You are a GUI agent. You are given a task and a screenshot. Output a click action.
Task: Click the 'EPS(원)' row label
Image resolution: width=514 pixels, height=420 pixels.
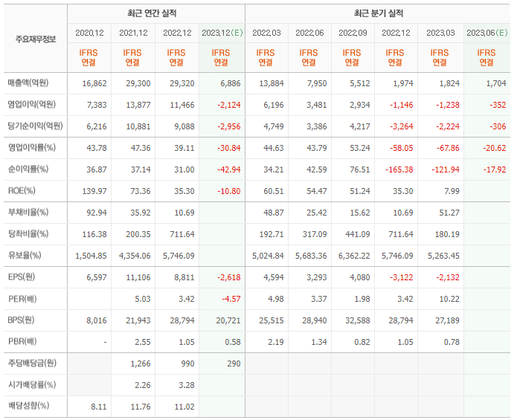[x=22, y=277]
